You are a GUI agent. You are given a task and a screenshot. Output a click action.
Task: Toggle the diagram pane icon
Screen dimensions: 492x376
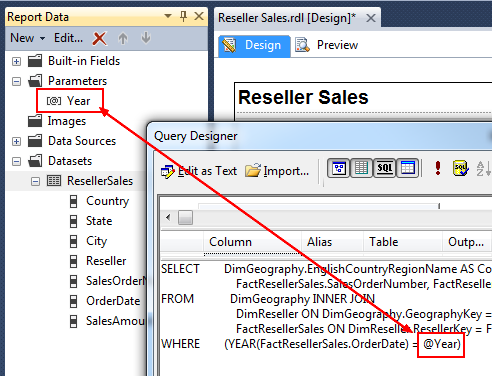coord(339,168)
